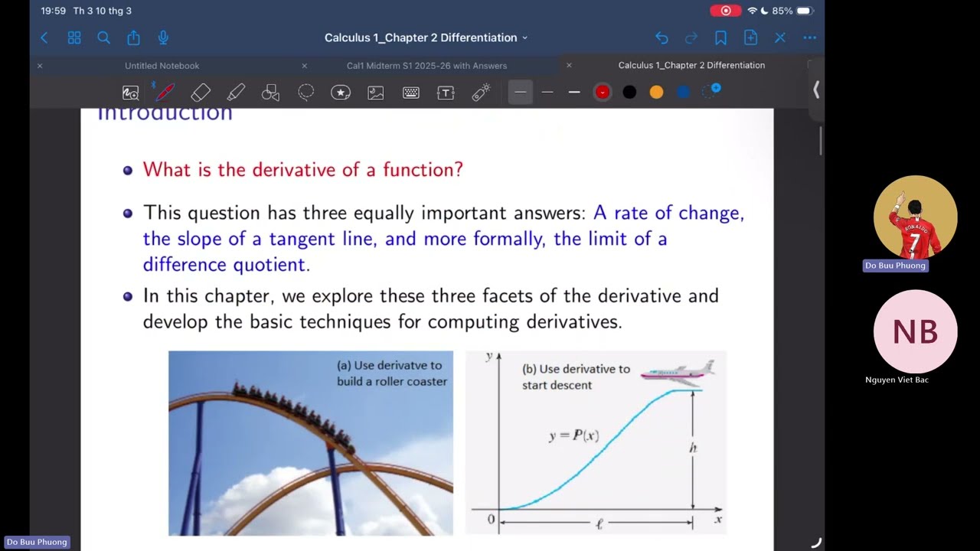Add a new page

(750, 37)
